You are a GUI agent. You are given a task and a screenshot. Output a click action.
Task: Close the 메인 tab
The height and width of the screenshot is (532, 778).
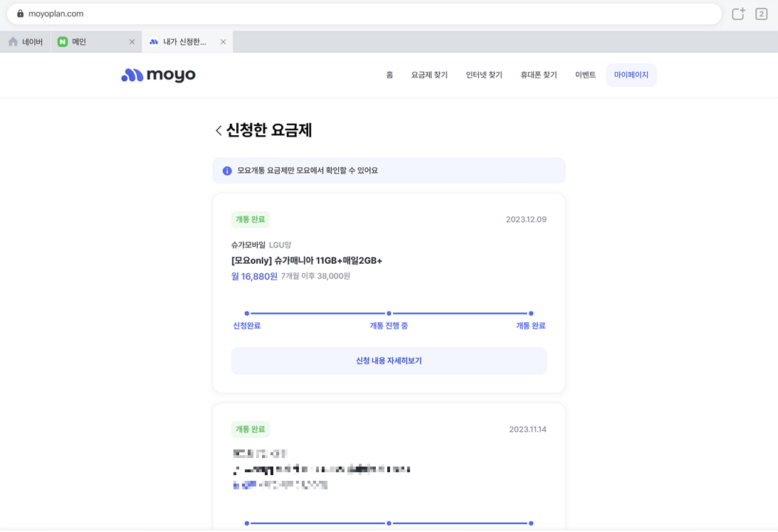(x=132, y=42)
